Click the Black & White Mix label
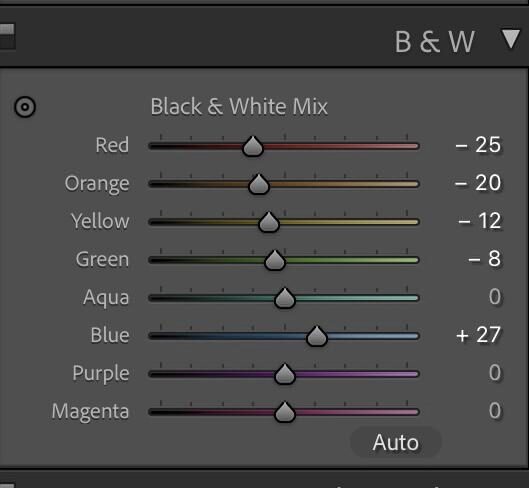The image size is (529, 488). (239, 107)
